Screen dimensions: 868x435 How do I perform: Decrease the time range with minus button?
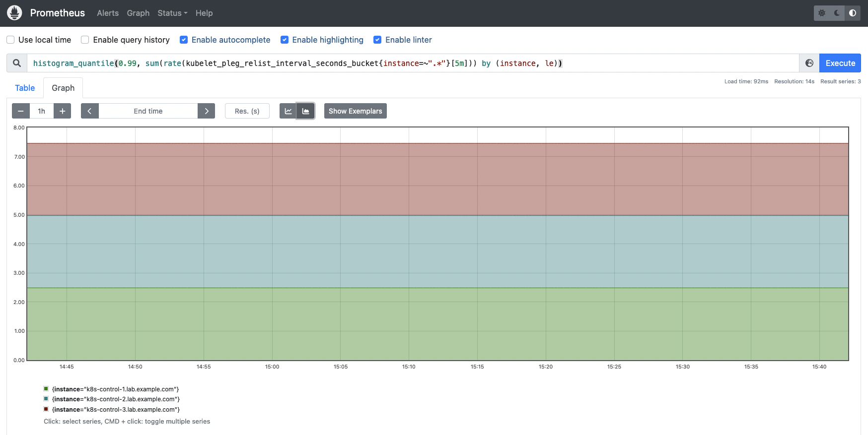[x=21, y=111]
